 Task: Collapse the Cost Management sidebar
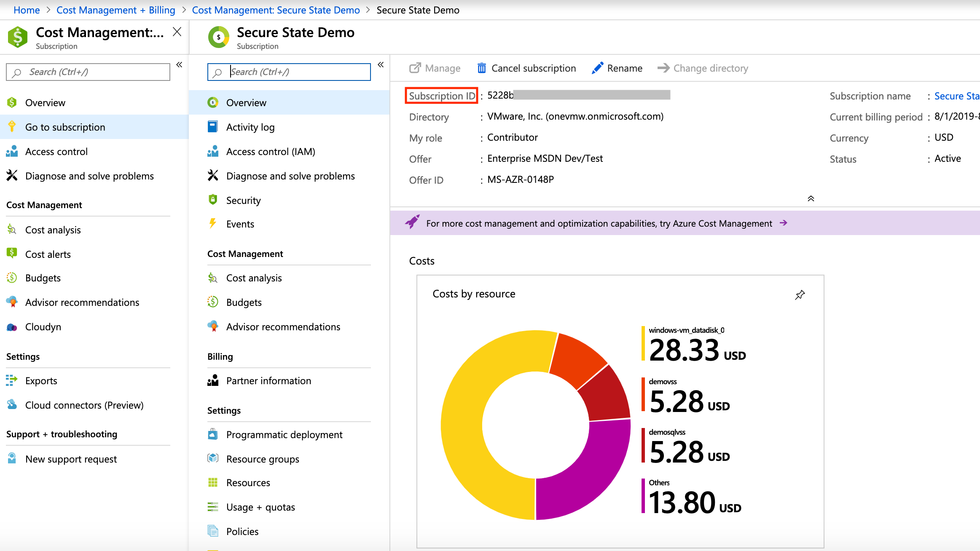(179, 64)
